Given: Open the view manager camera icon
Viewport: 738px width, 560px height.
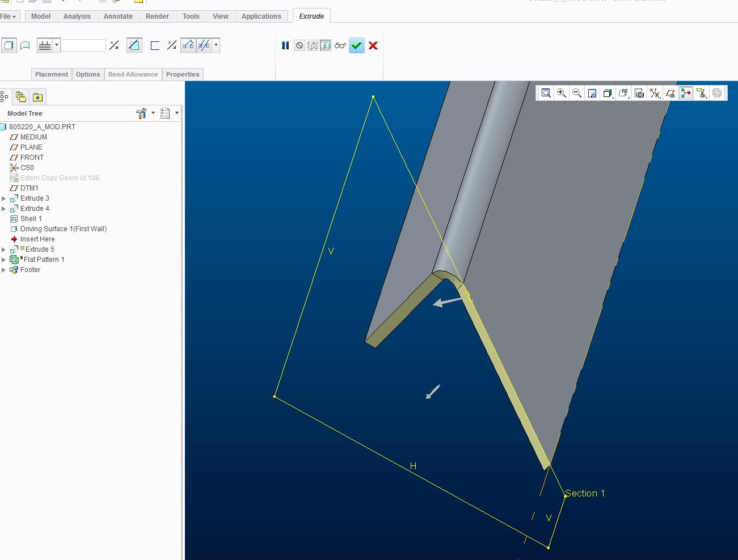Looking at the screenshot, I should coord(639,93).
